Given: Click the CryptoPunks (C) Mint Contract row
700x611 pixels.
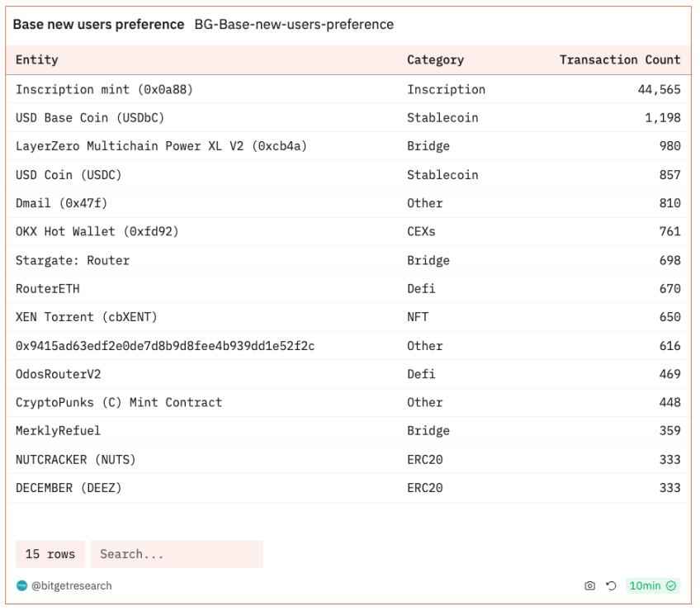Looking at the screenshot, I should (118, 402).
